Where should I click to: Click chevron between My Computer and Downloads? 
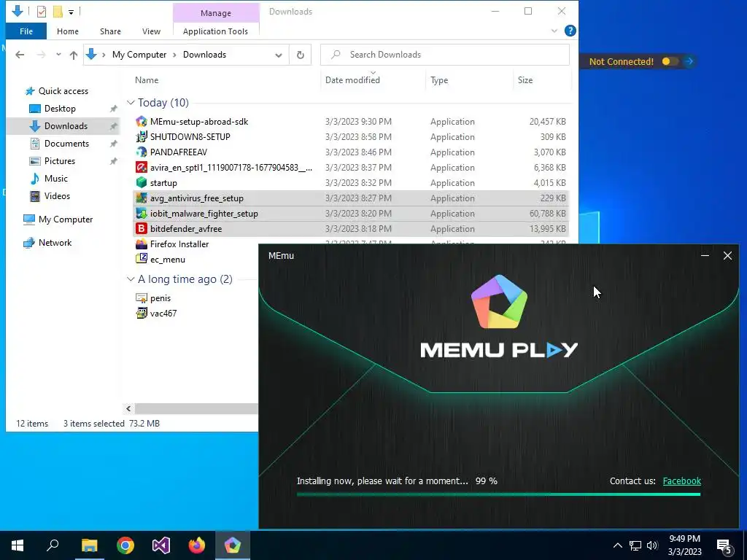pos(174,55)
